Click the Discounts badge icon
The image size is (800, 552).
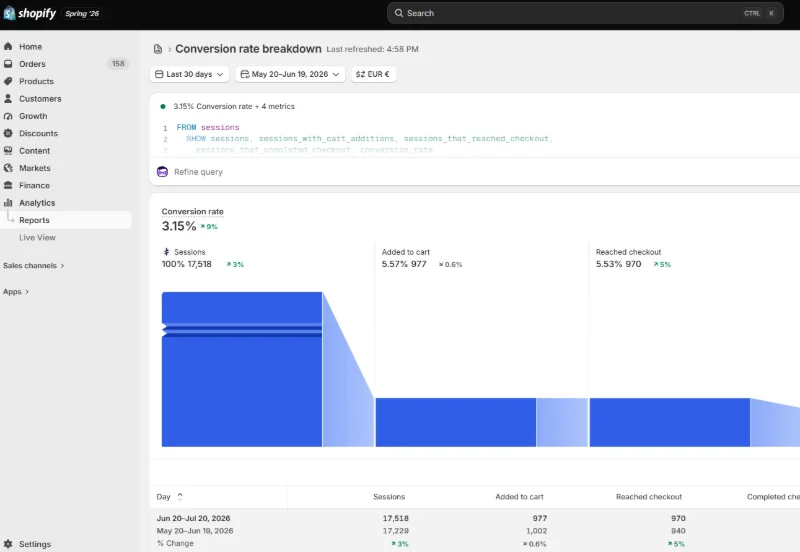8,133
